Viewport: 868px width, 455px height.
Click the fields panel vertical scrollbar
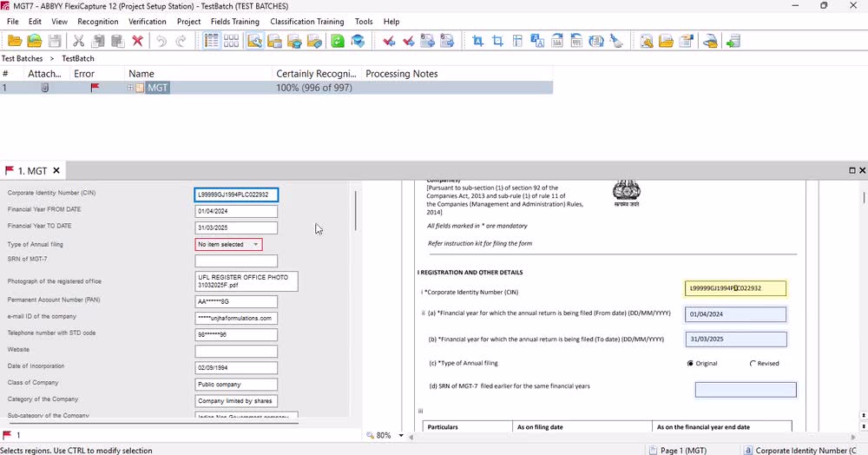tap(355, 211)
